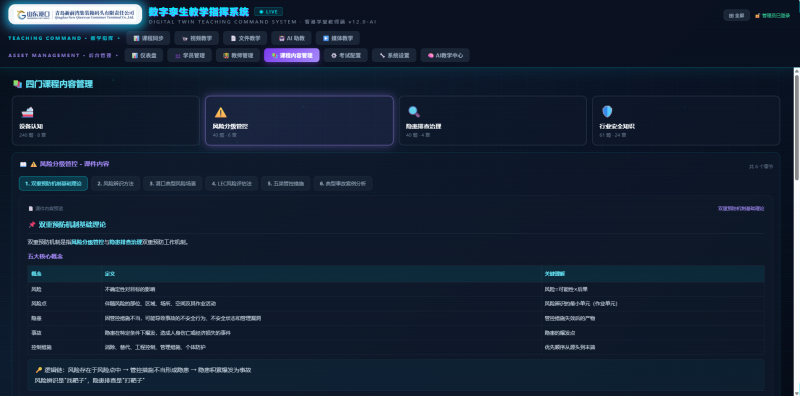Click the 管理员已登录 status

point(772,15)
